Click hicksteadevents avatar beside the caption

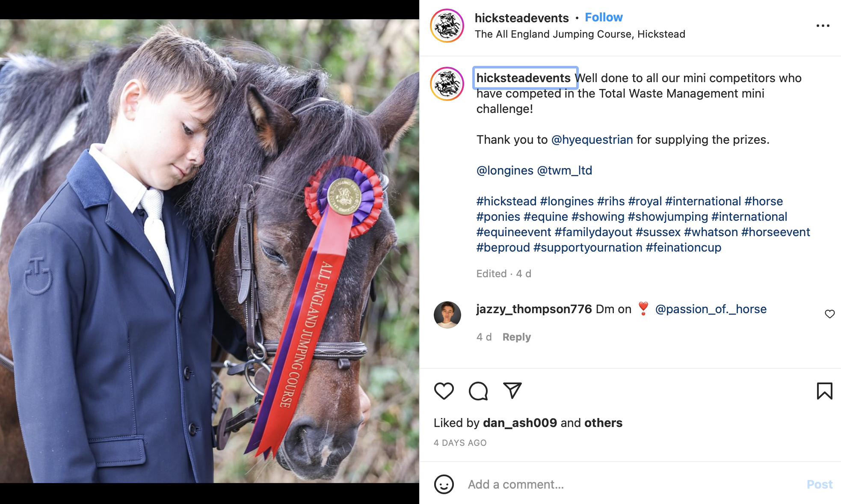[447, 84]
